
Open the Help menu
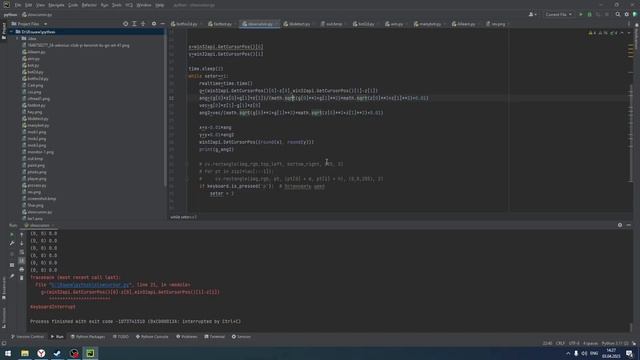click(x=160, y=5)
